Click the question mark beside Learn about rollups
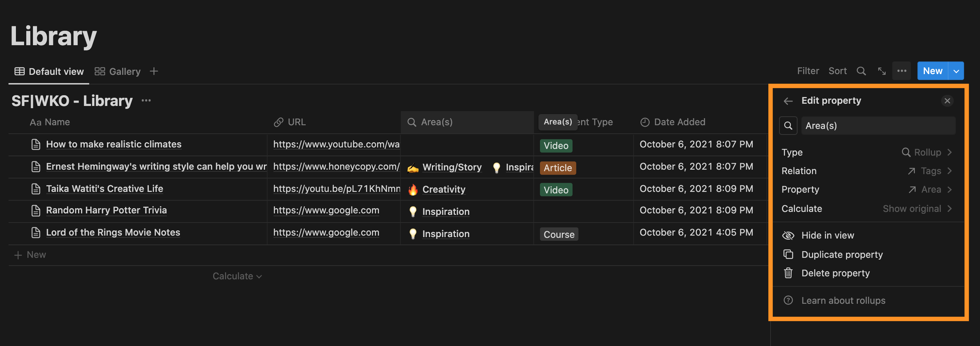 click(x=788, y=300)
